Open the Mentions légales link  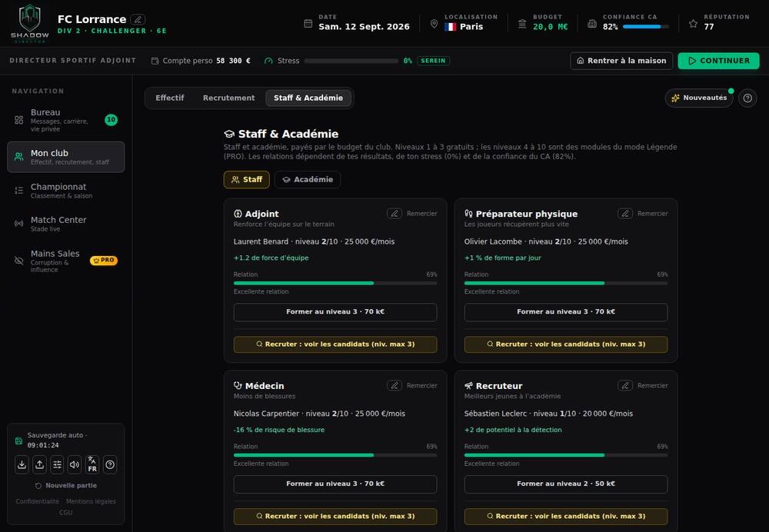[92, 501]
